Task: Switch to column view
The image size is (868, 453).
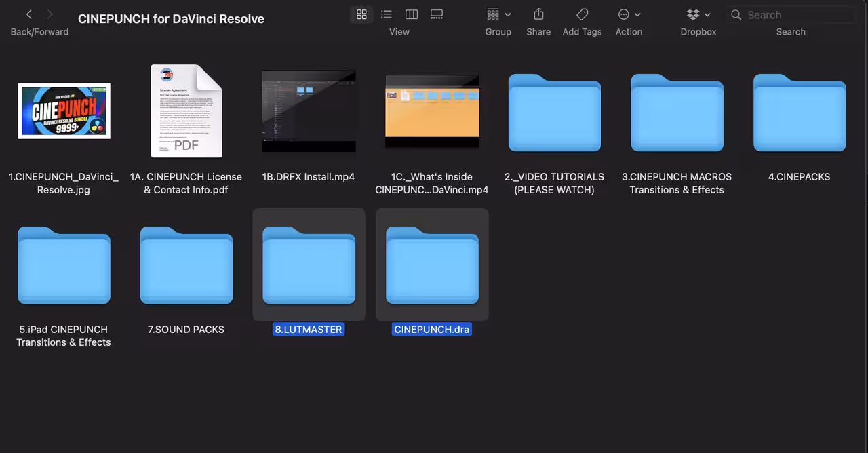Action: click(x=412, y=14)
